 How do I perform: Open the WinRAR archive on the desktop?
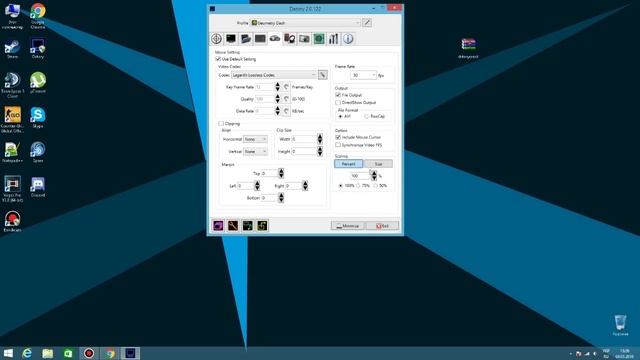[468, 48]
